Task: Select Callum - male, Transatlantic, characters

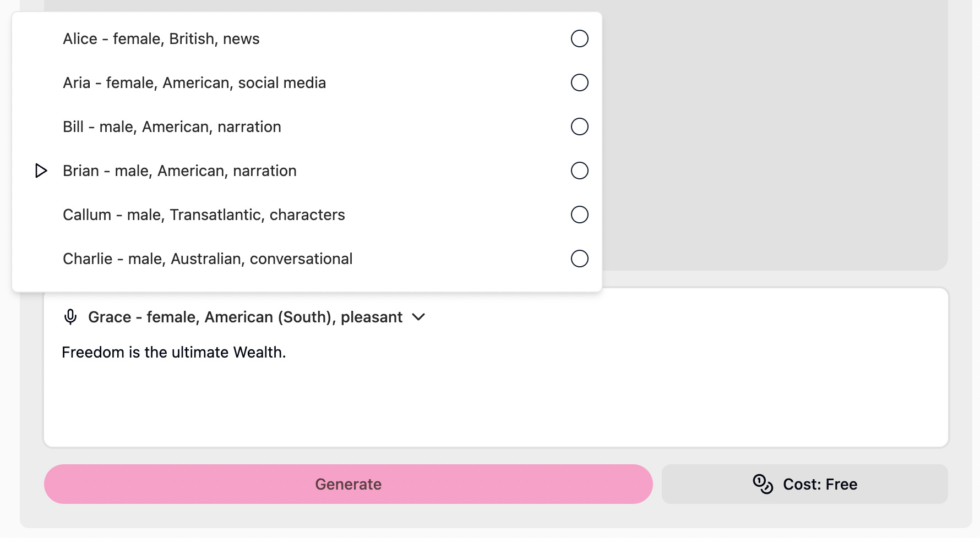Action: pyautogui.click(x=307, y=215)
